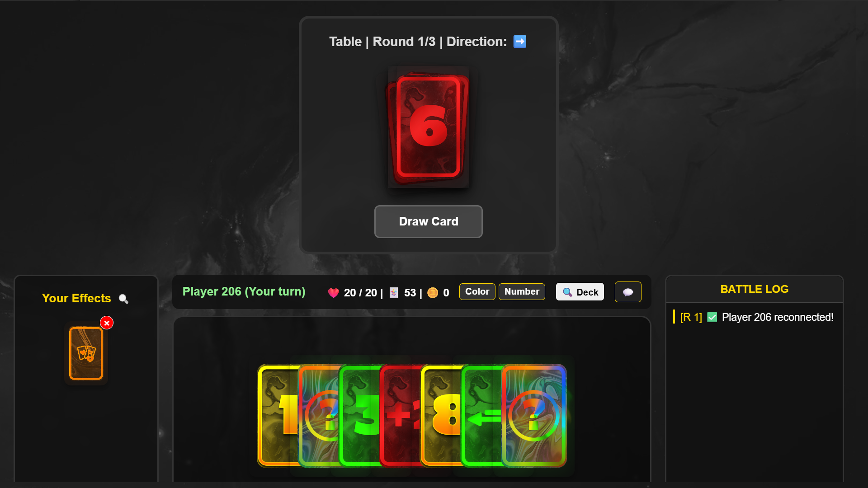The height and width of the screenshot is (488, 868).
Task: Click the direction arrow icon on table
Action: click(520, 42)
